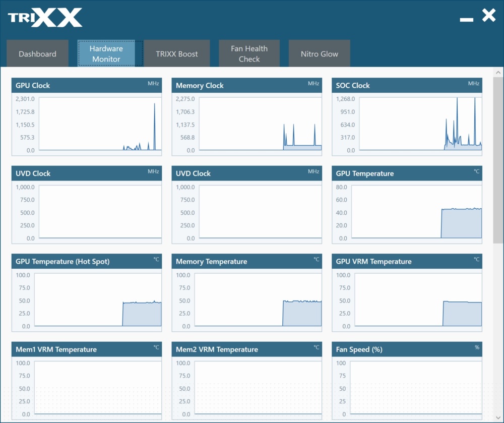
Task: Click the 'GPU Clock' panel title
Action: 33,86
